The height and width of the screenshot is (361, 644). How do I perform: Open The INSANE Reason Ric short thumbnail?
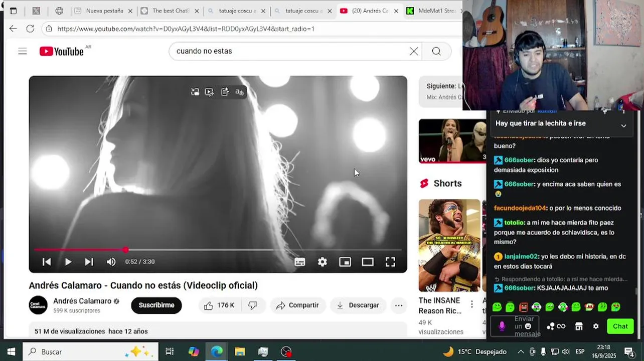[449, 246]
